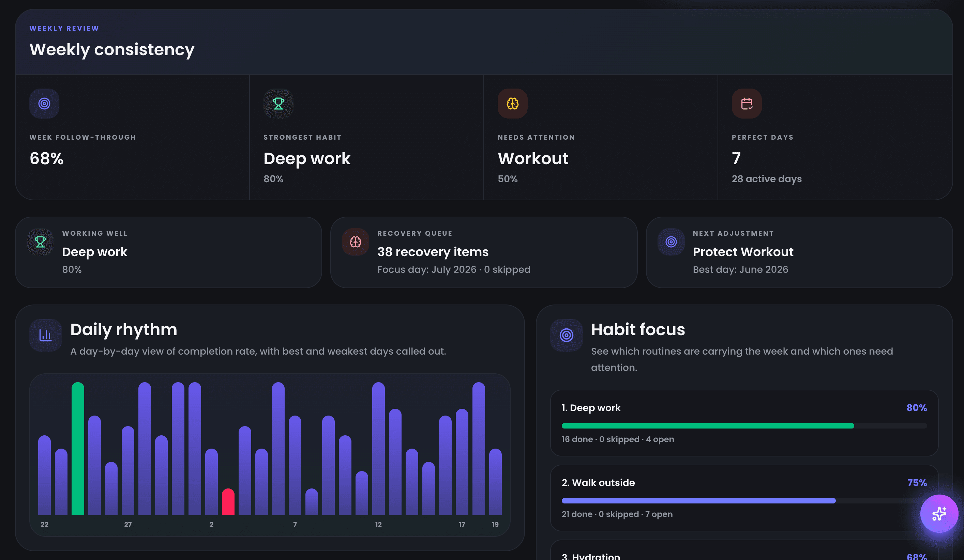Click 'Workout' under Needs Attention

point(533,158)
